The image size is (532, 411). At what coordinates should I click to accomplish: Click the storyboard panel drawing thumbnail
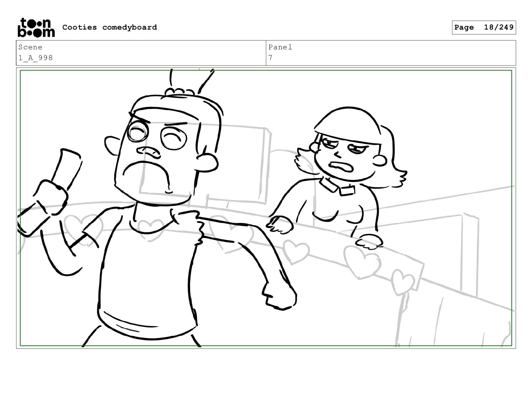coord(266,208)
